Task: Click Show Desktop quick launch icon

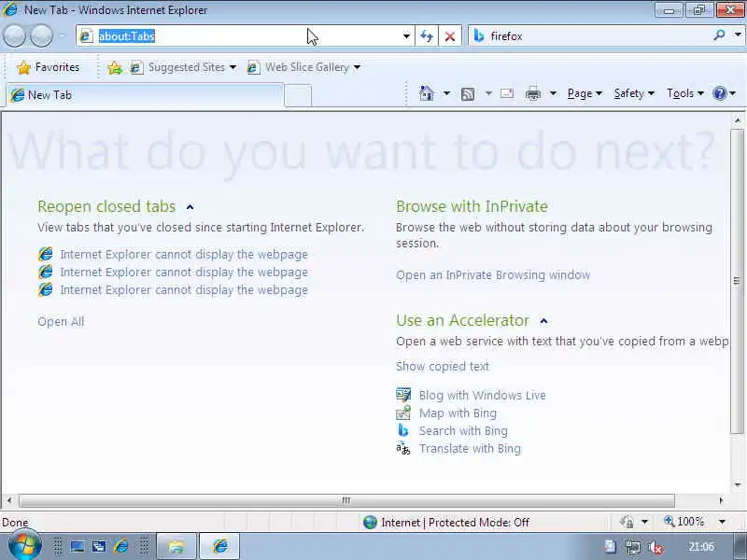Action: [78, 546]
